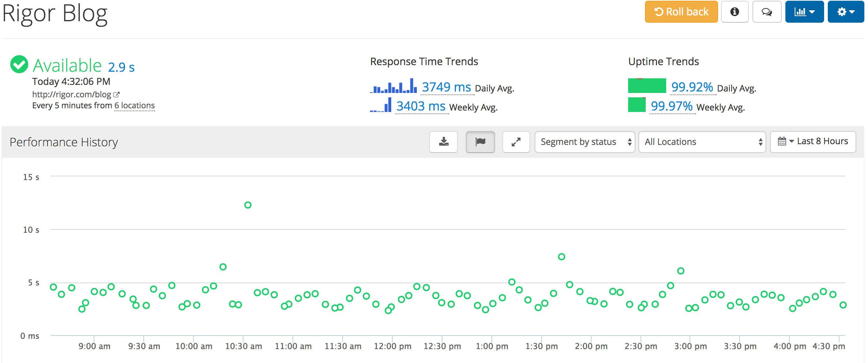Open the http://rigor.com/blog link
Screen dimensions: 868x363
pos(72,94)
